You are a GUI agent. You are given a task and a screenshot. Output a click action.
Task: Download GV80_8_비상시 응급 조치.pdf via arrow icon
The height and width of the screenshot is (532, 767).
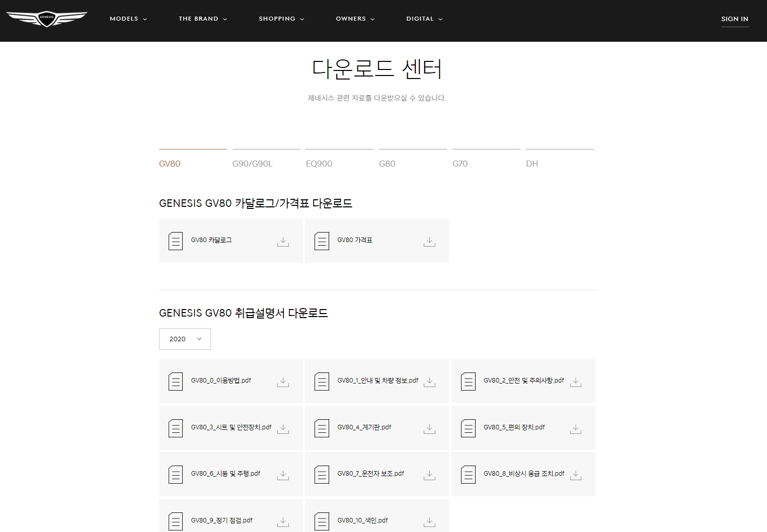(x=576, y=475)
